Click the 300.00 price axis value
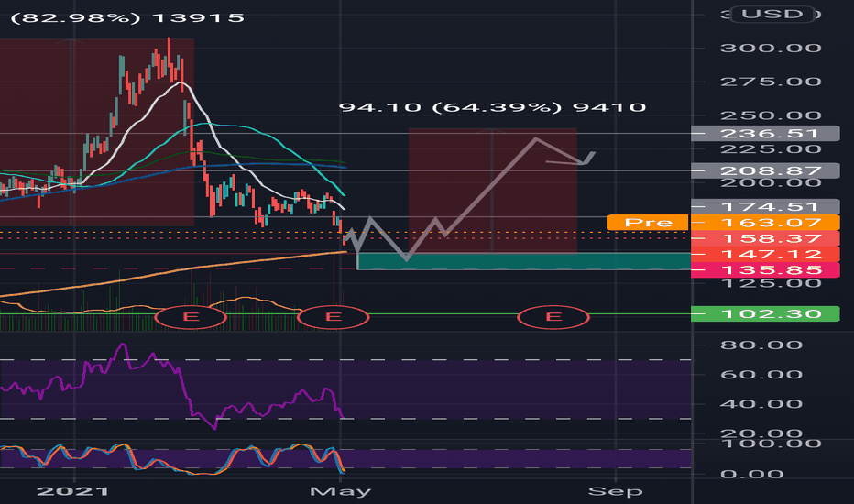The height and width of the screenshot is (504, 854). click(770, 48)
